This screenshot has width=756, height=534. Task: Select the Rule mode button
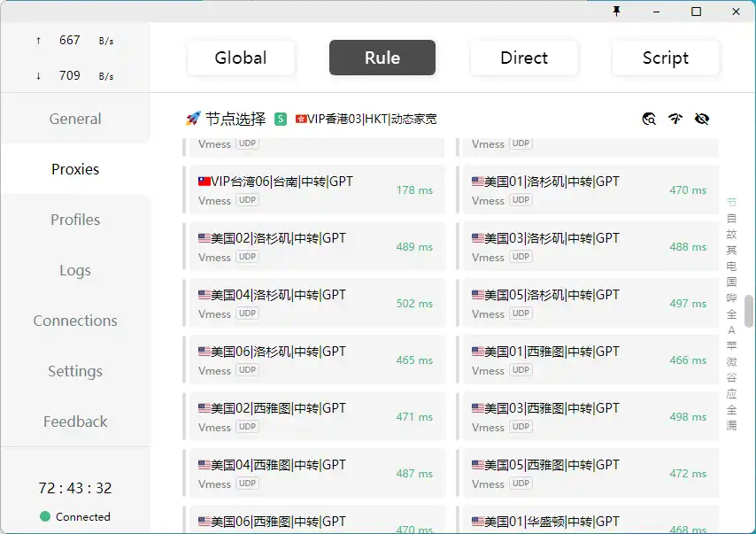coord(382,58)
